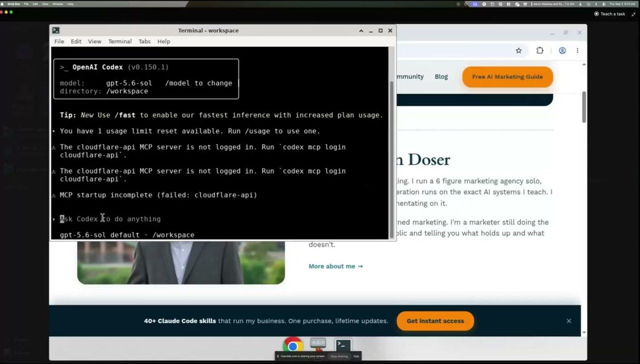Click the Terminal vertical scrollbar

391,160
